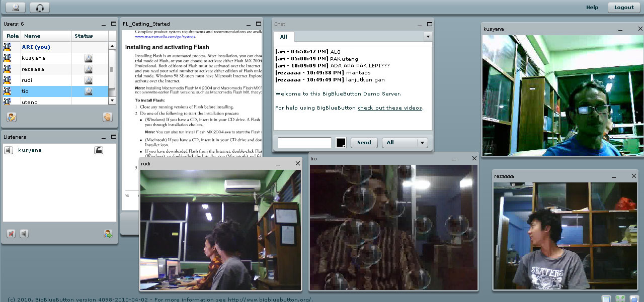644x302 pixels.
Task: Click webcam status icon for rezaaaa
Action: pyautogui.click(x=89, y=69)
